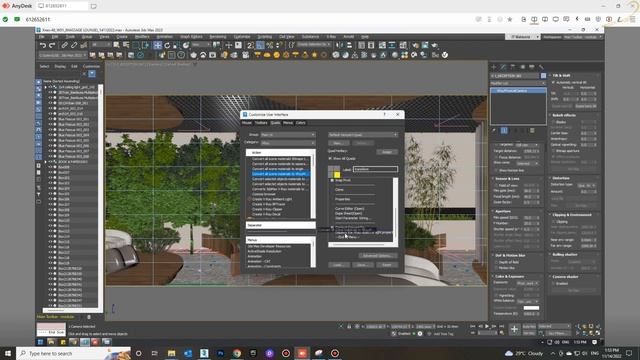Click Pin Stack icon under modifier stack
This screenshot has height=360, width=640.
tap(494, 131)
